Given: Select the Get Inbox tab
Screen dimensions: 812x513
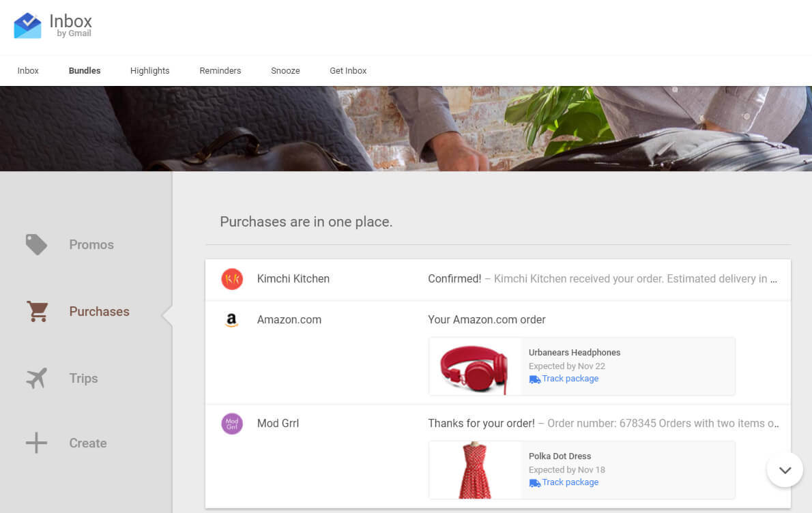Looking at the screenshot, I should click(x=348, y=70).
